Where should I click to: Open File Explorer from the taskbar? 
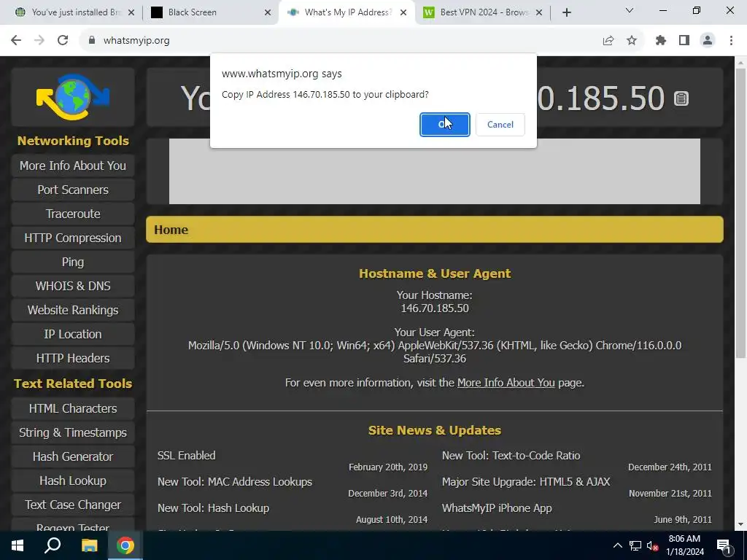[x=89, y=545]
